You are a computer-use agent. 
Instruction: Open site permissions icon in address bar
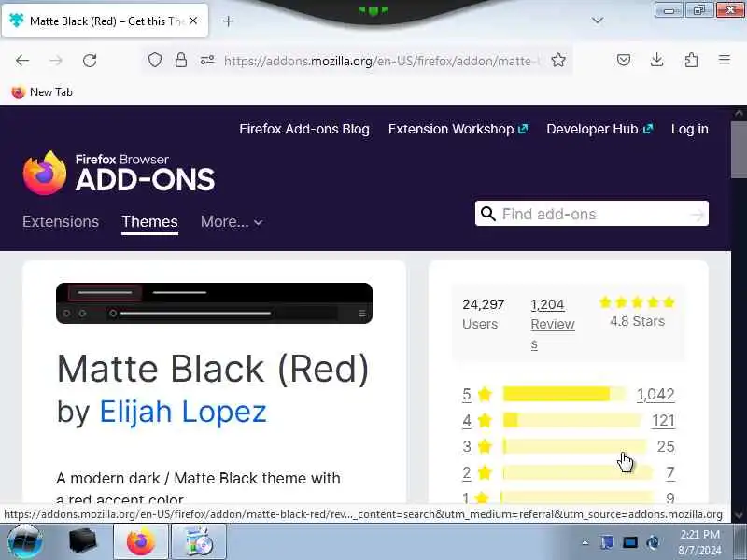tap(207, 60)
